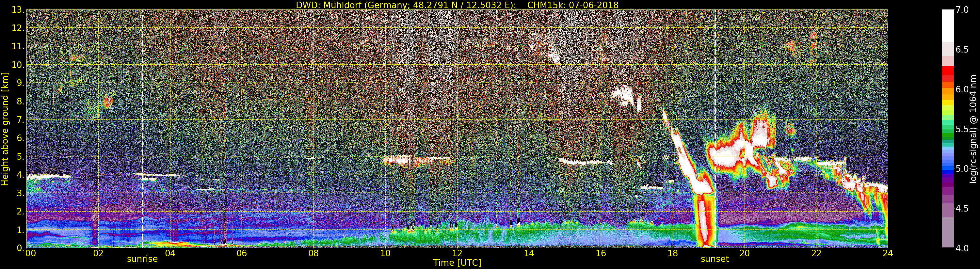980x269 pixels.
Task: Click the 'sunset' label under the axis
Action: tap(715, 259)
